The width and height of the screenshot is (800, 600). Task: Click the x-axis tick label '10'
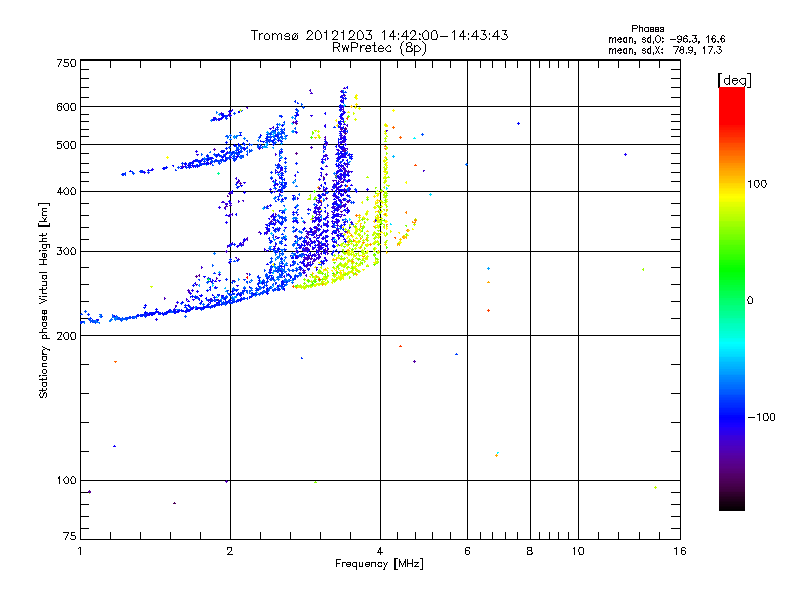click(578, 551)
